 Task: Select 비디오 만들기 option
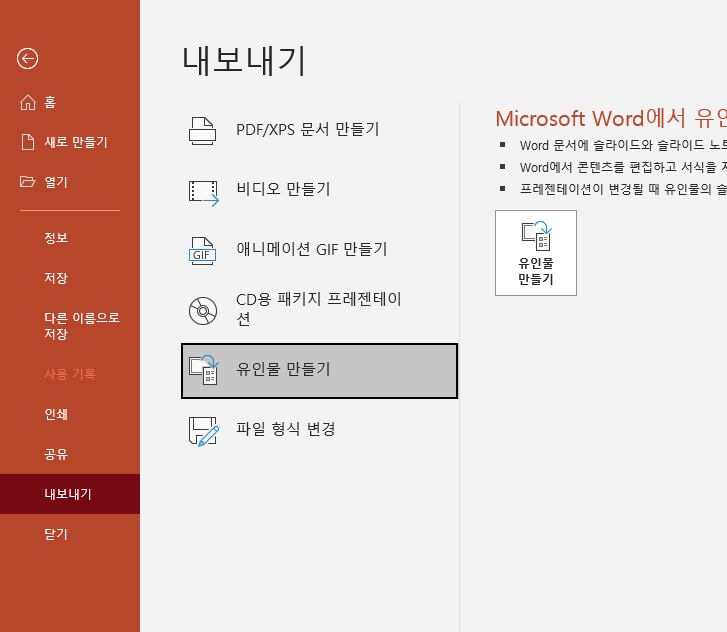pos(319,191)
